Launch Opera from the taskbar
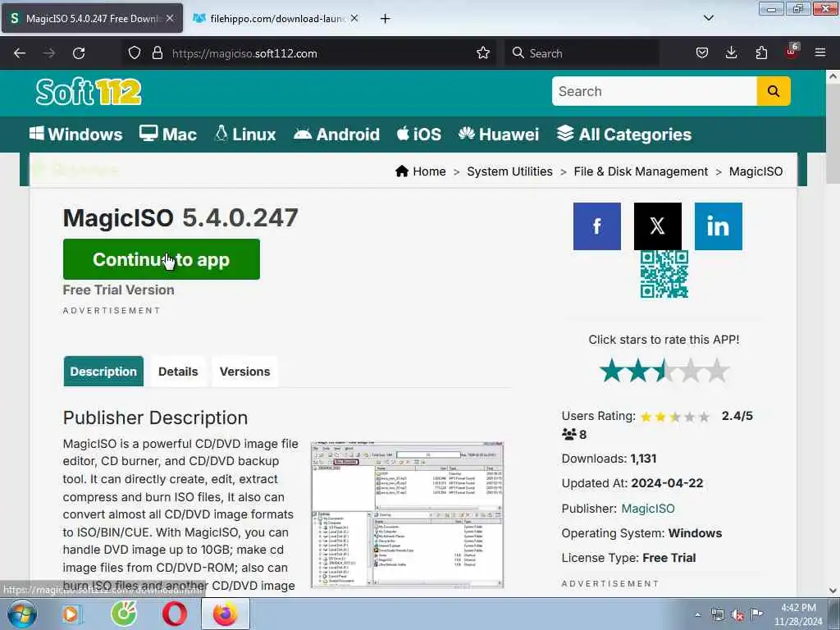840x630 pixels. pyautogui.click(x=175, y=614)
